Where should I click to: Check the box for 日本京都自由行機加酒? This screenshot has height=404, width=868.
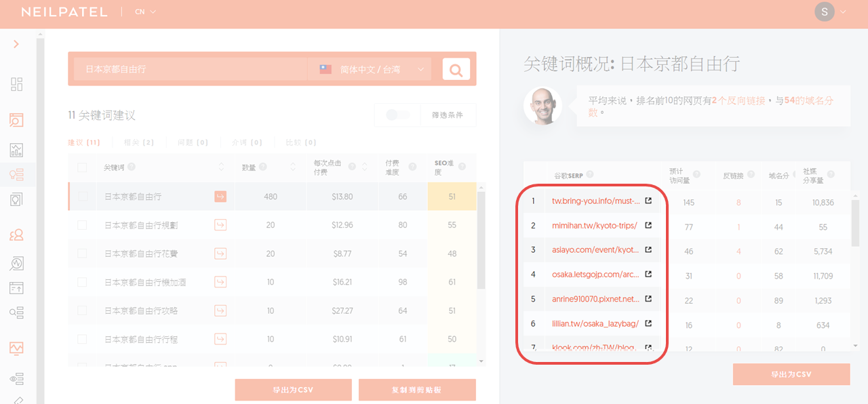coord(83,282)
